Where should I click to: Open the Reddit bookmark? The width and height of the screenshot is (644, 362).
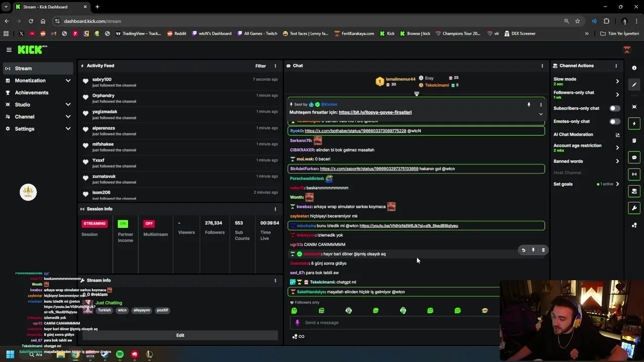click(x=177, y=34)
